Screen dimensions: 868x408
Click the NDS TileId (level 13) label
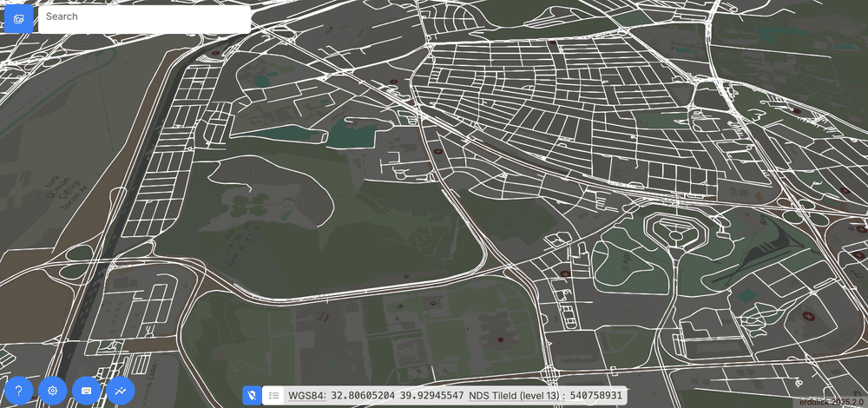click(516, 396)
